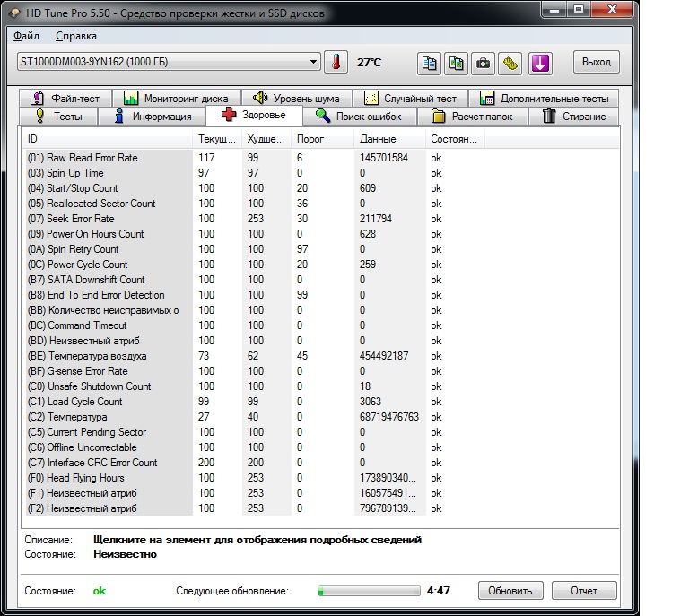
Task: Click the next update progress bar
Action: pyautogui.click(x=369, y=591)
